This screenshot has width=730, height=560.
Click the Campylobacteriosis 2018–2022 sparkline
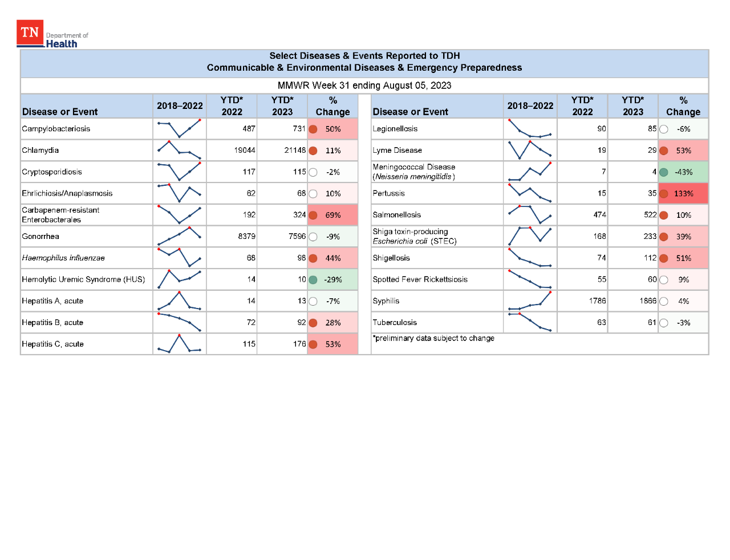coord(179,129)
